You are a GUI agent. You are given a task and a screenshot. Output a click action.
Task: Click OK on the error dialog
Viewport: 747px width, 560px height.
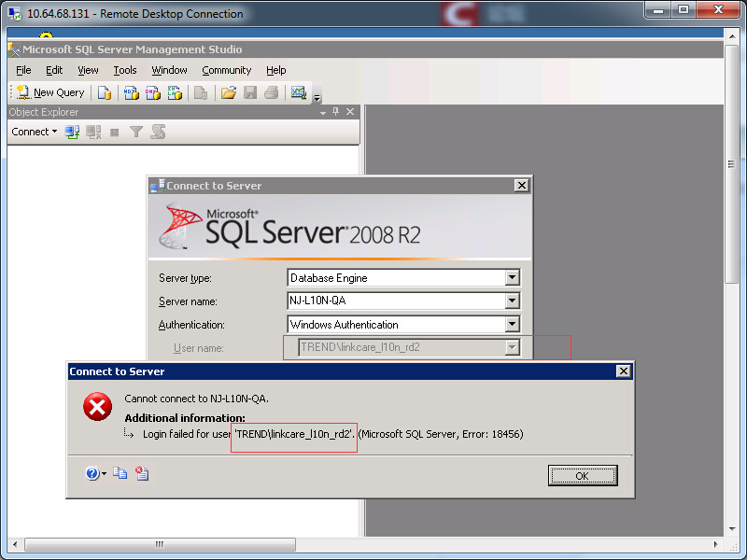pyautogui.click(x=583, y=476)
